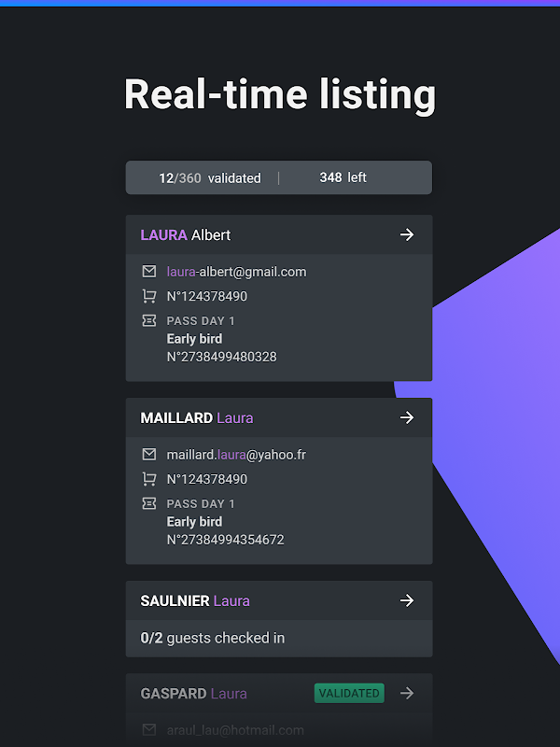Click the green VALIDATED badge
This screenshot has width=560, height=747.
pos(349,694)
